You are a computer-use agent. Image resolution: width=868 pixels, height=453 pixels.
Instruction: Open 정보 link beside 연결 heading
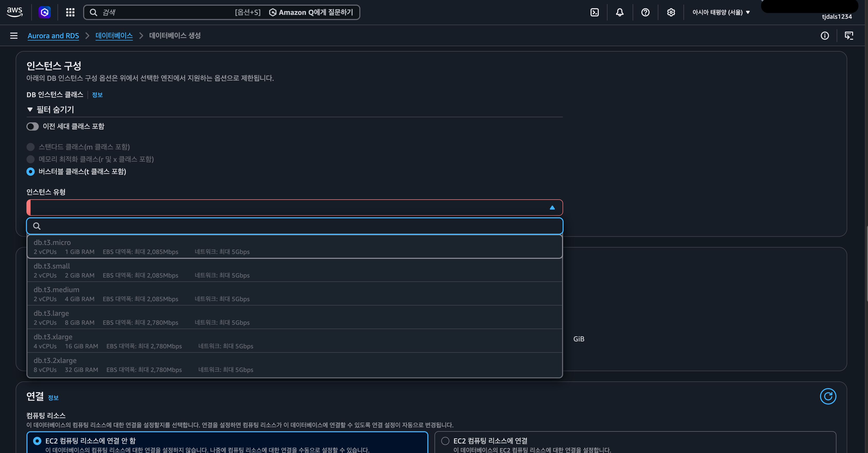click(53, 398)
